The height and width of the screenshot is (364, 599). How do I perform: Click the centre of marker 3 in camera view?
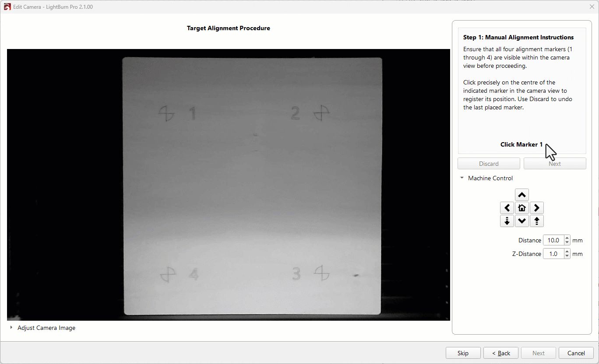click(x=322, y=274)
